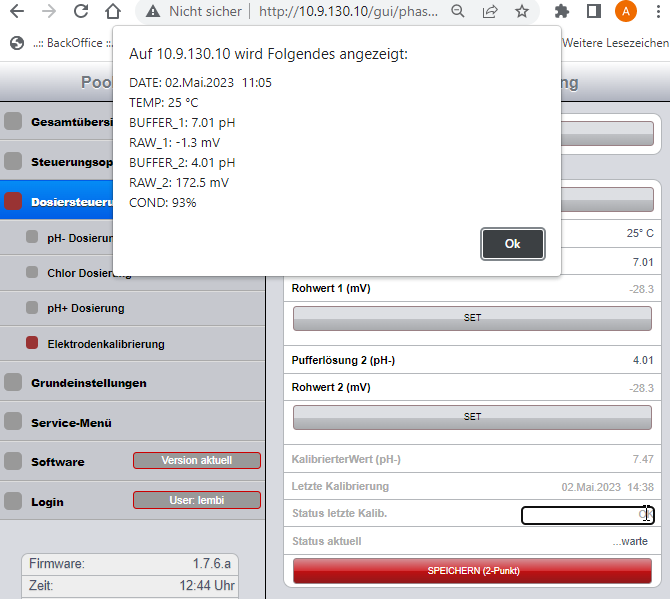670x599 pixels.
Task: Open the Steuerungsoptionen menu entry
Action: (56, 162)
